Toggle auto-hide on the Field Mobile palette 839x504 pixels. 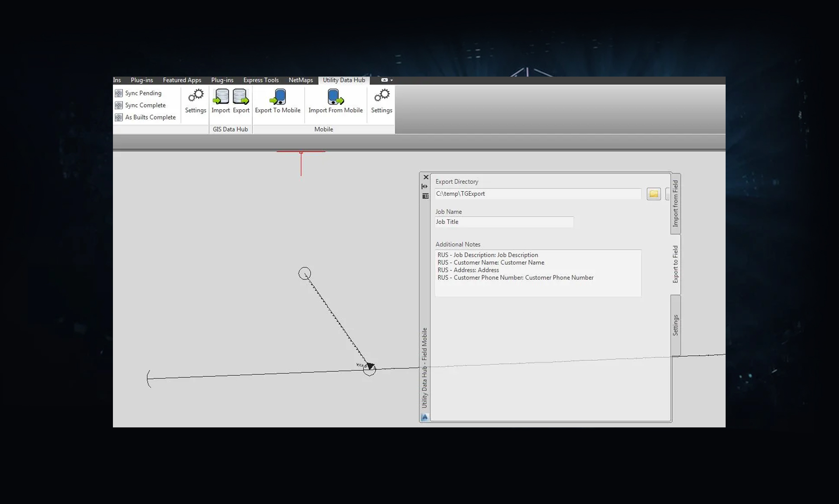coord(425,186)
